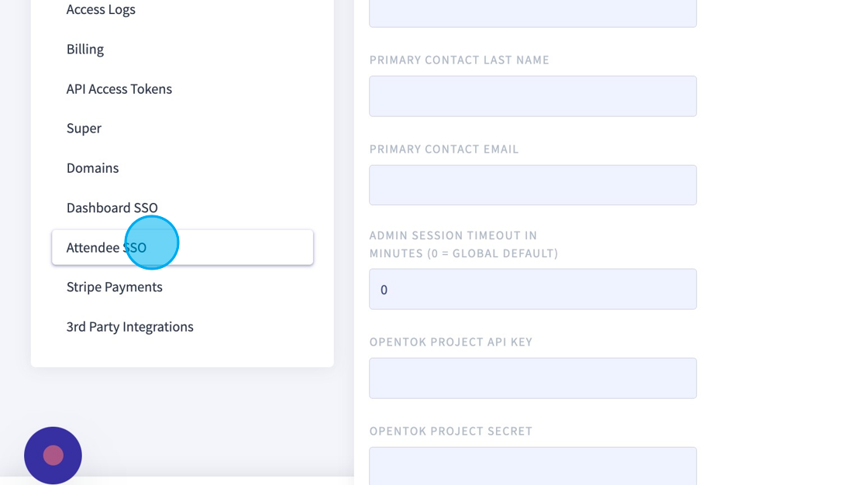The height and width of the screenshot is (485, 868).
Task: Click the Admin Session Timeout field
Action: click(x=532, y=289)
